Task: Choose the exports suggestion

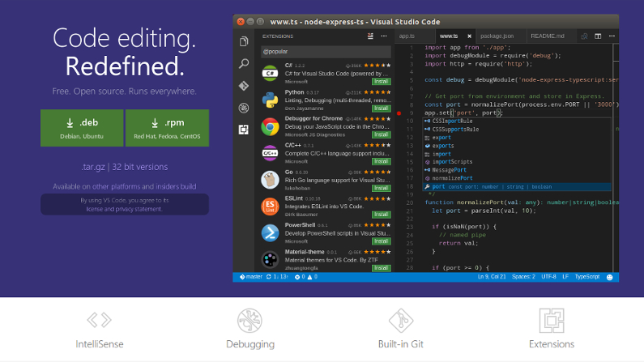Action: pyautogui.click(x=517, y=146)
